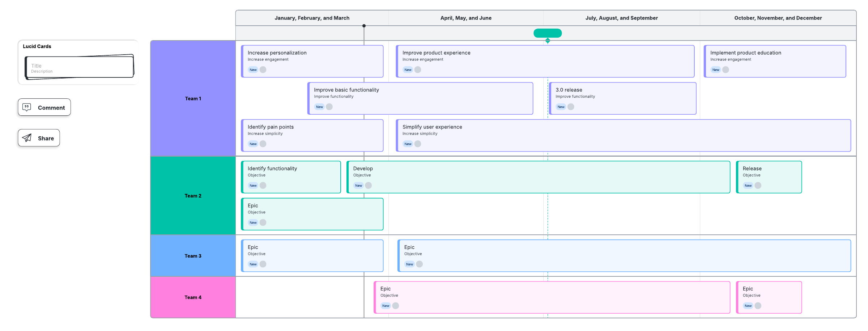Image resolution: width=868 pixels, height=331 pixels.
Task: Select the purple Team 1 swimlane label
Action: coord(193,98)
